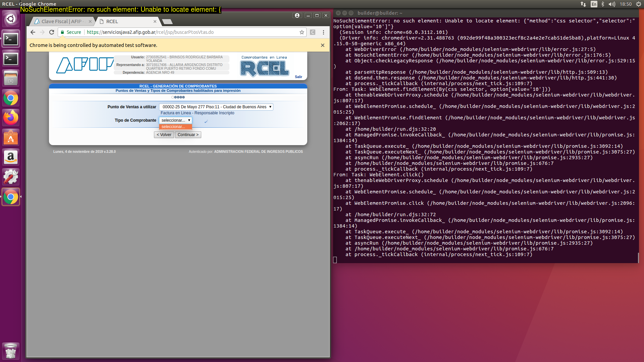Viewport: 644px width, 362px height.
Task: Go forward in Chrome
Action: tap(42, 32)
